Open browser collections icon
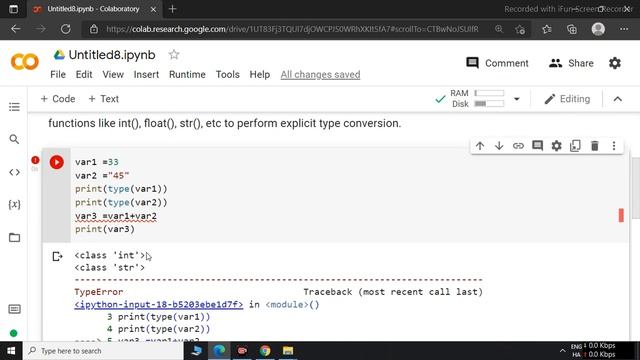The image size is (640, 360). 572,29
